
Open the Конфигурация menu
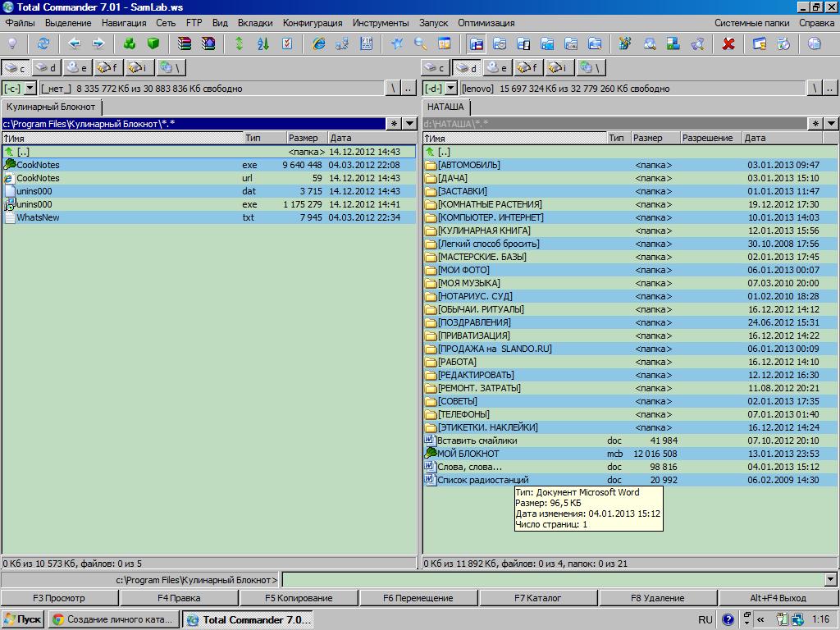tap(313, 23)
